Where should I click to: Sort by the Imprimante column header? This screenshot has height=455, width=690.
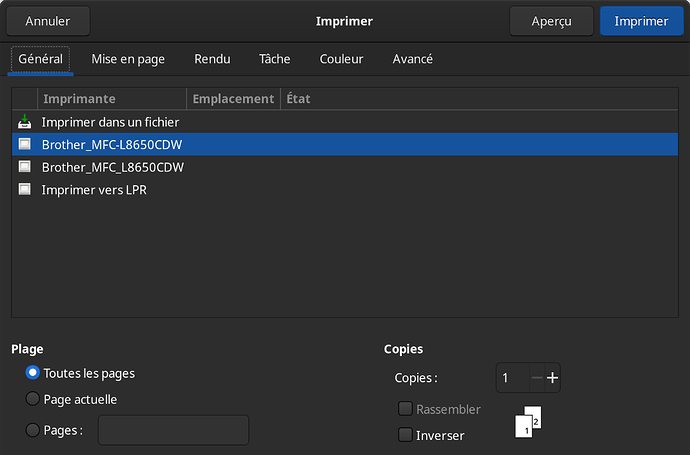click(112, 99)
